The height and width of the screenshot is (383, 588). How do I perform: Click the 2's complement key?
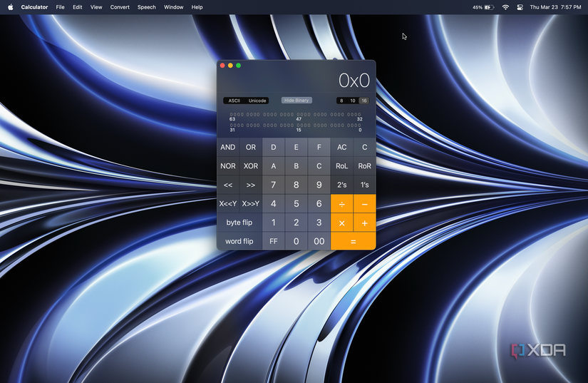point(342,185)
